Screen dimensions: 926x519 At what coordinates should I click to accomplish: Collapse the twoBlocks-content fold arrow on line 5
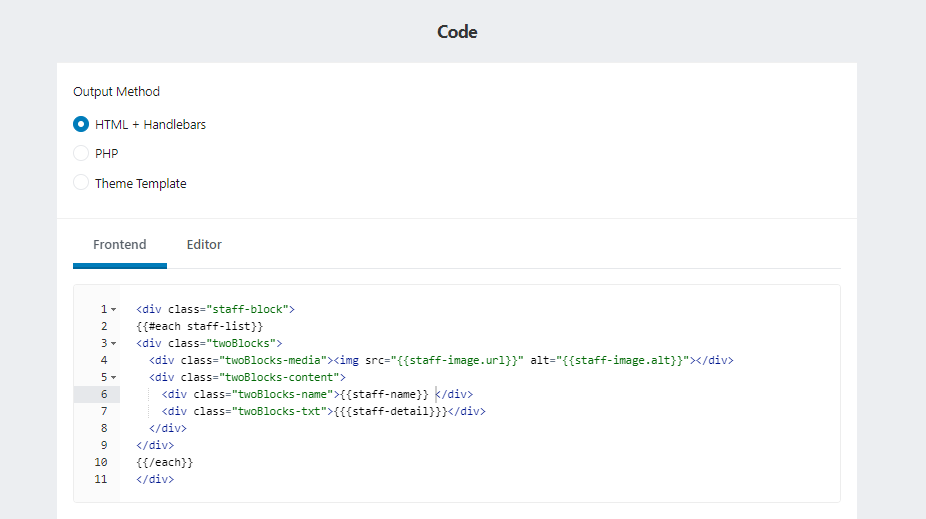[114, 378]
